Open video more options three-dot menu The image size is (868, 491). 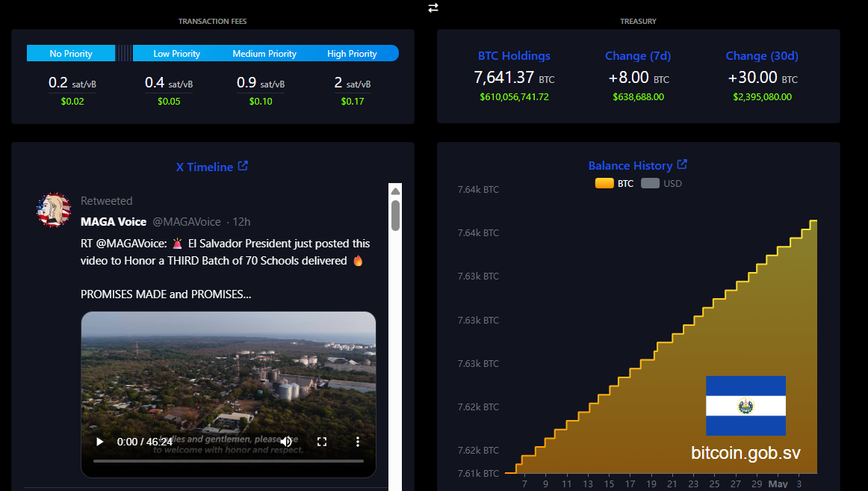click(x=358, y=442)
